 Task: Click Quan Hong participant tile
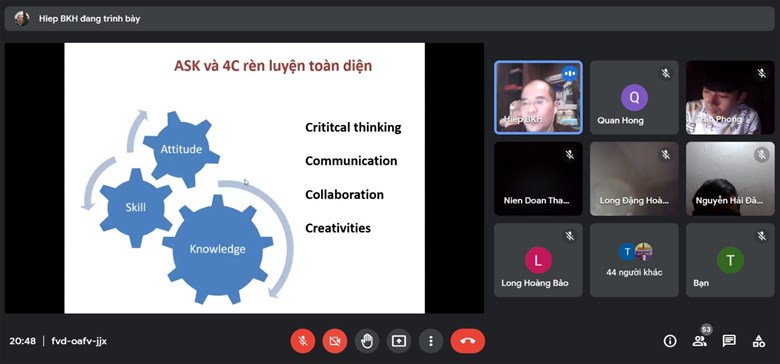tap(634, 97)
